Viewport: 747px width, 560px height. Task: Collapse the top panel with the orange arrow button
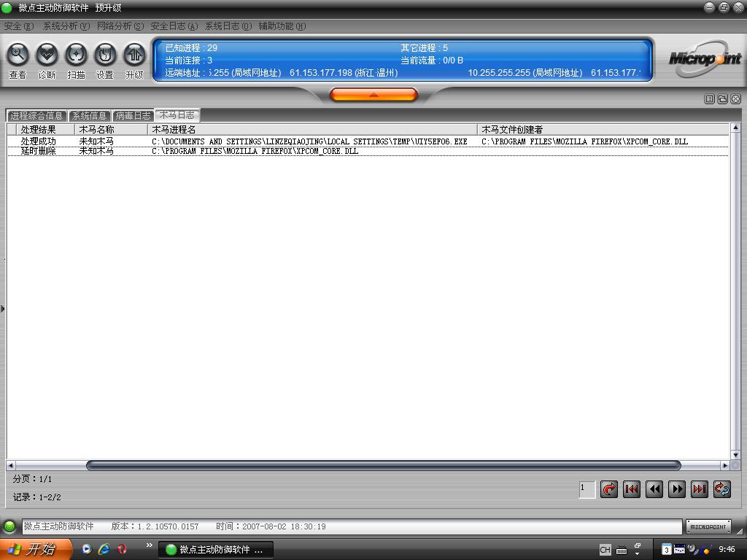click(373, 95)
